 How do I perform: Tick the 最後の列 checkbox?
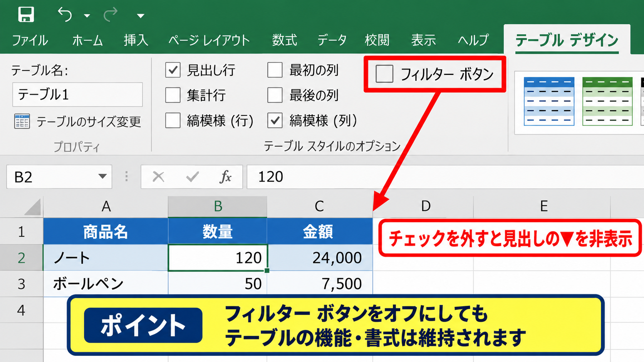tap(275, 95)
